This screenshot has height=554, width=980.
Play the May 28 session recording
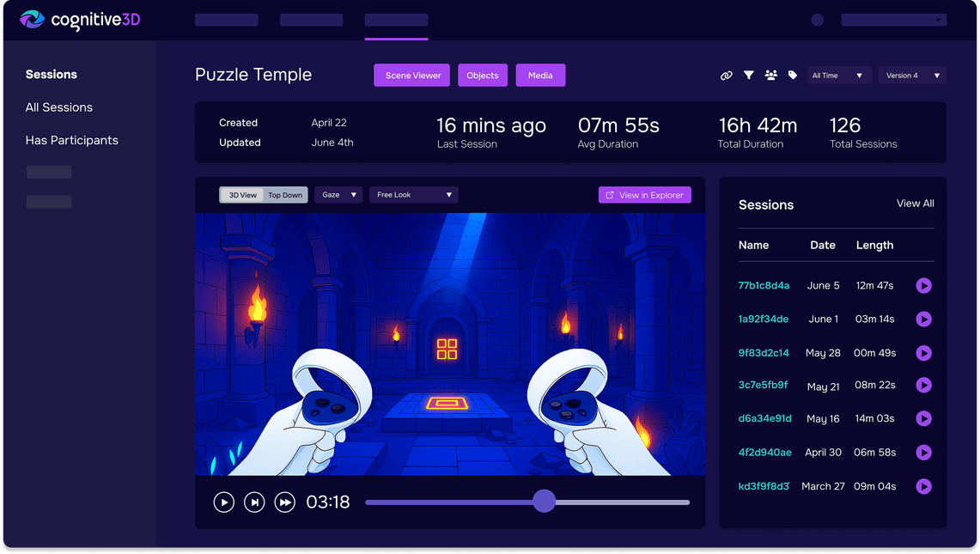[x=923, y=352]
